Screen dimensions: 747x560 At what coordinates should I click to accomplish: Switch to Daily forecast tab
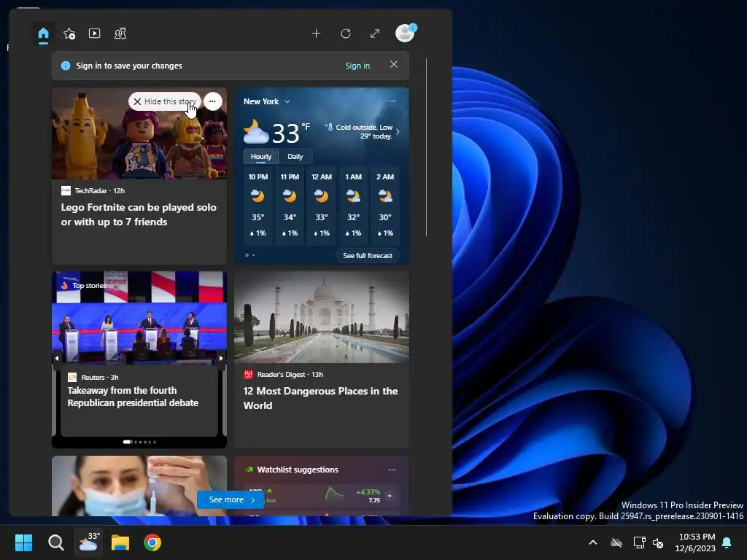point(295,157)
